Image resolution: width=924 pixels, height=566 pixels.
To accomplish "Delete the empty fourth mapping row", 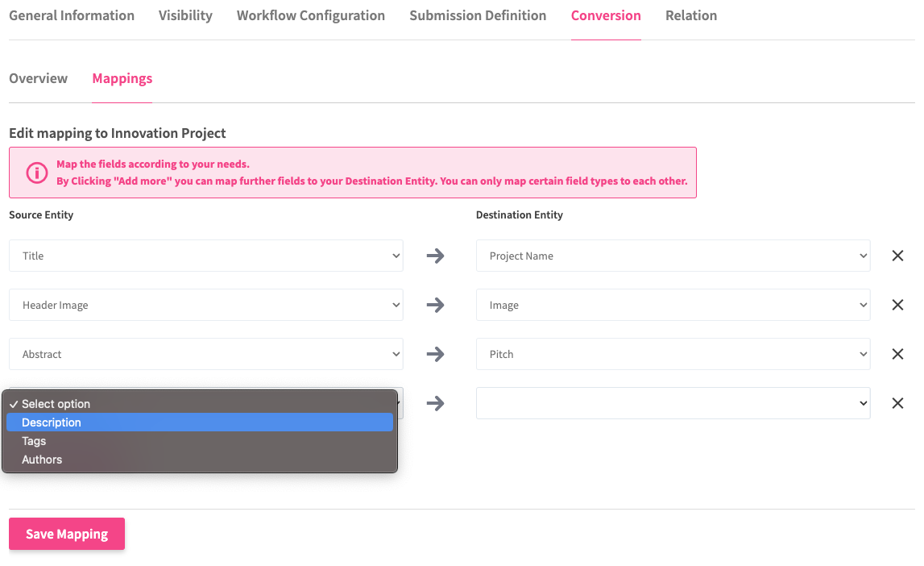I will pyautogui.click(x=897, y=403).
